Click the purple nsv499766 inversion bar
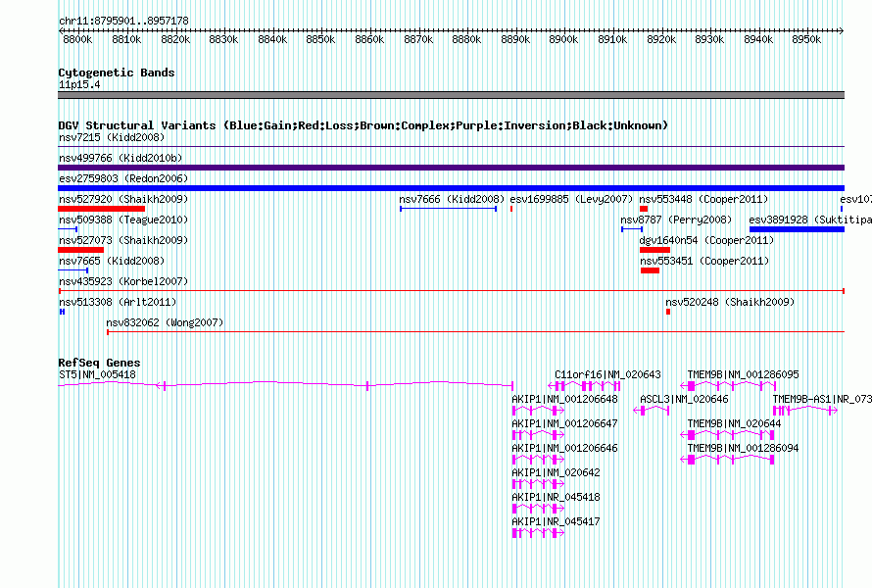Viewport: 872px width, 588px height. tap(451, 168)
